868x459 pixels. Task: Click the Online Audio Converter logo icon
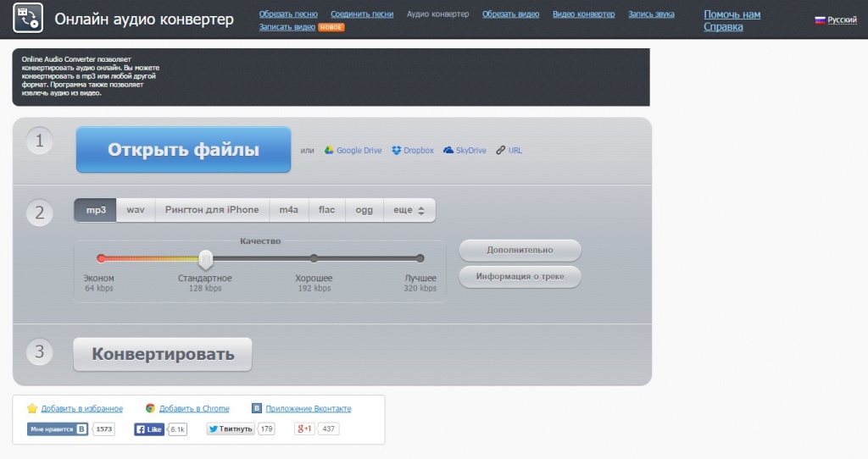28,19
